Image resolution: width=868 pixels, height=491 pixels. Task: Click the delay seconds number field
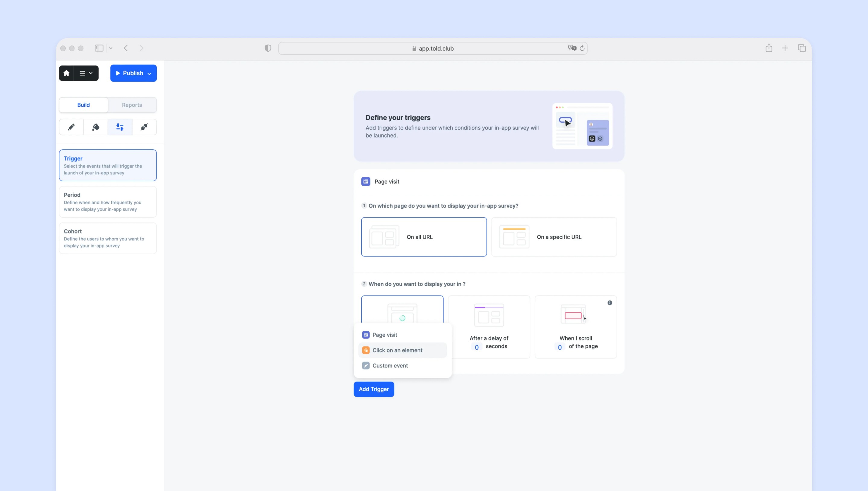click(477, 347)
